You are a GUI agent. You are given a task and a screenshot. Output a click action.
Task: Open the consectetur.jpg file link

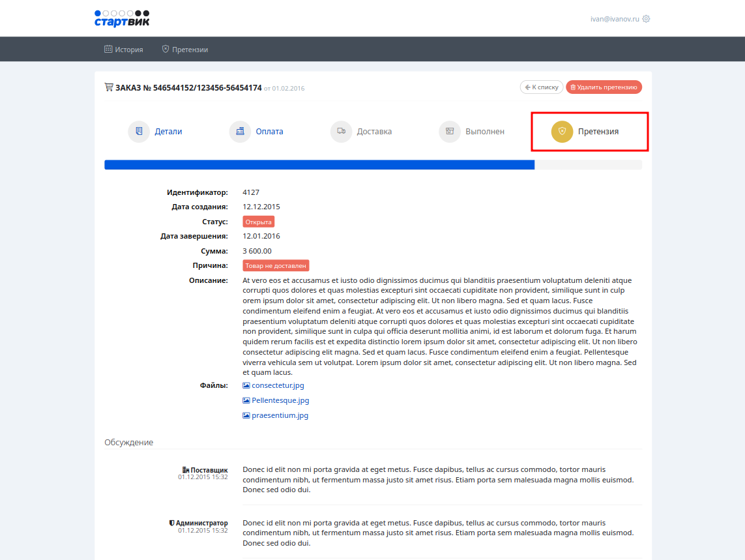coord(278,385)
